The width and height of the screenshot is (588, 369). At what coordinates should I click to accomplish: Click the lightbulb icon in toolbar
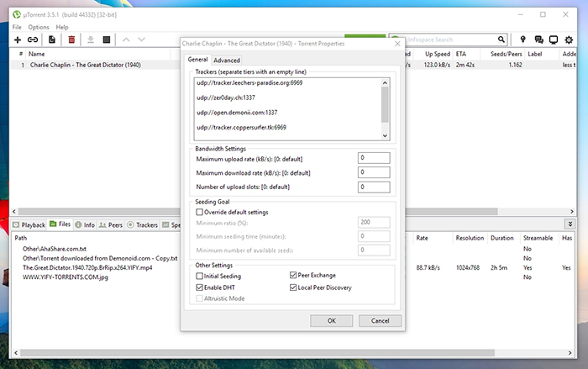point(522,40)
